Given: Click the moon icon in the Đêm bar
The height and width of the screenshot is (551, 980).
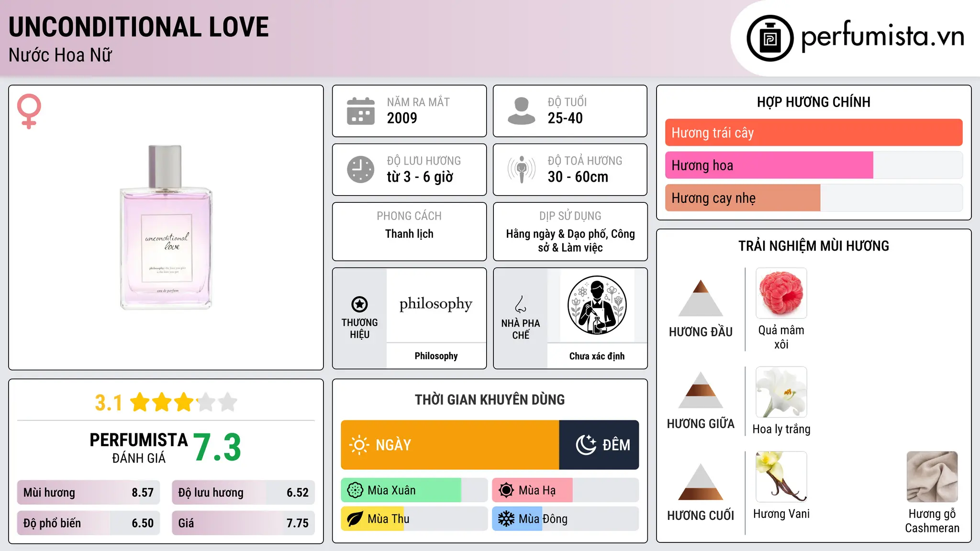Looking at the screenshot, I should pyautogui.click(x=586, y=445).
